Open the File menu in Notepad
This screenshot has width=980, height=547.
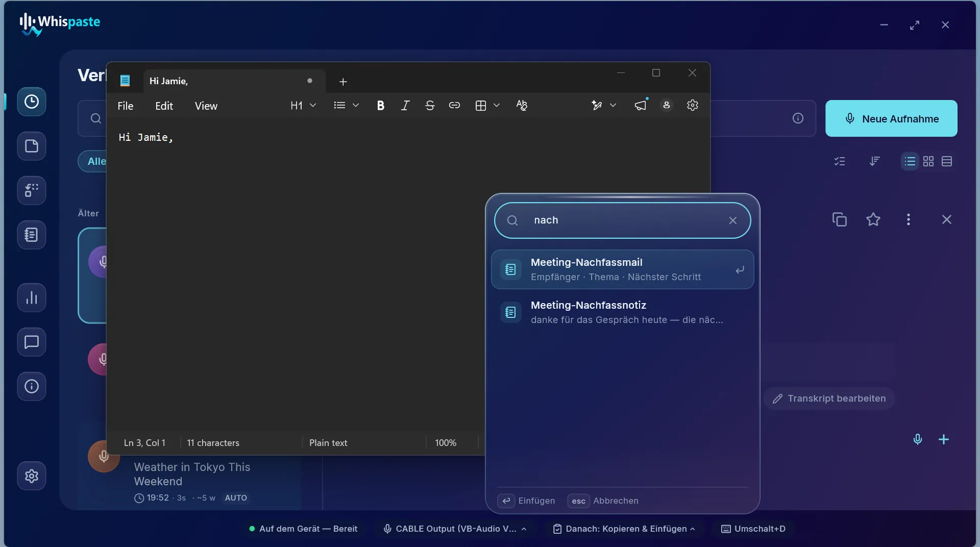pos(125,106)
